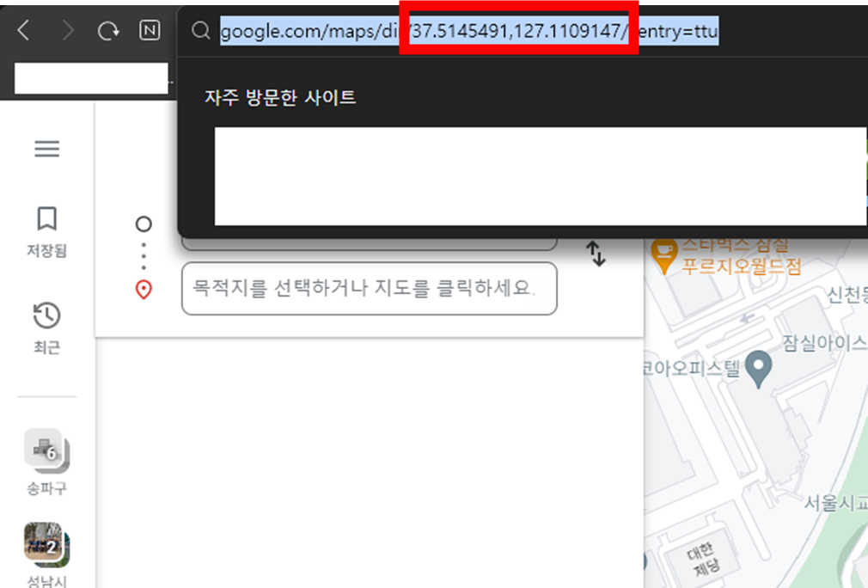Image resolution: width=868 pixels, height=588 pixels.
Task: Click the destination input field
Action: click(370, 290)
